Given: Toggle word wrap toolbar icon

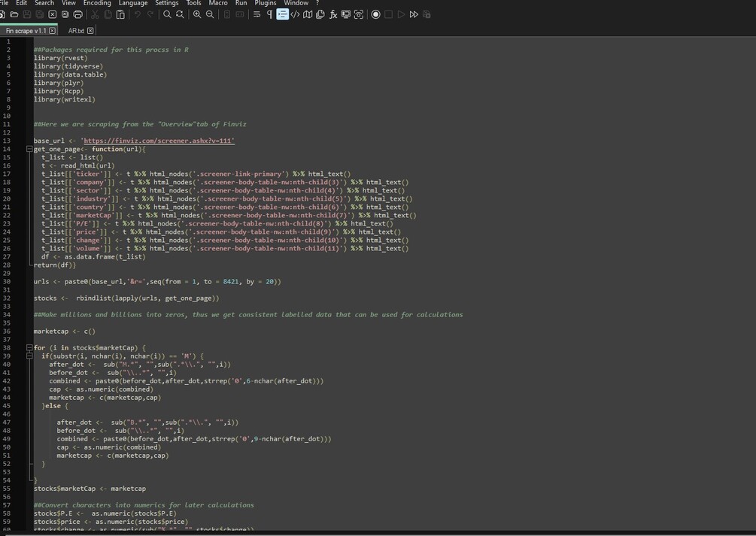Looking at the screenshot, I should click(257, 14).
